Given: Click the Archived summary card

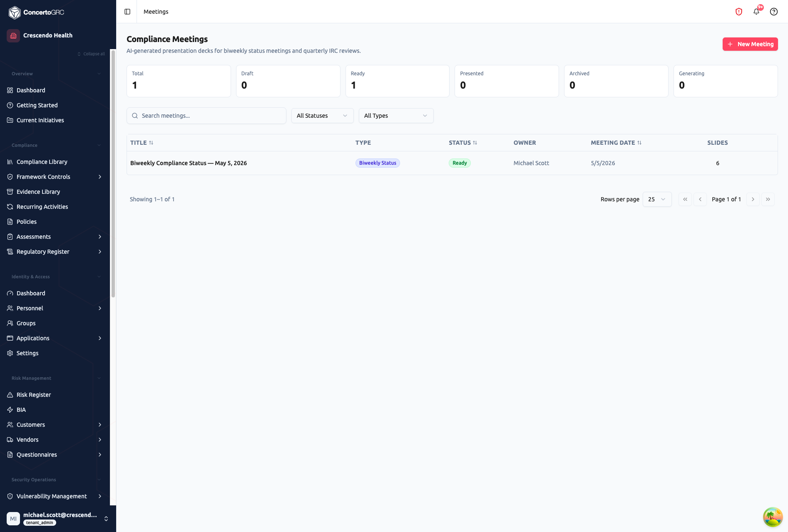Looking at the screenshot, I should point(616,81).
